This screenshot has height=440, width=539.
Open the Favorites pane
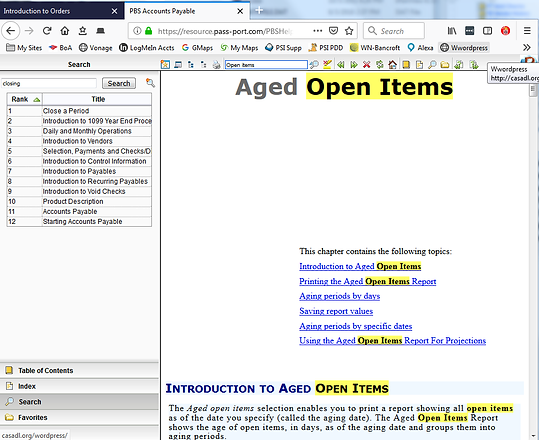(79, 417)
